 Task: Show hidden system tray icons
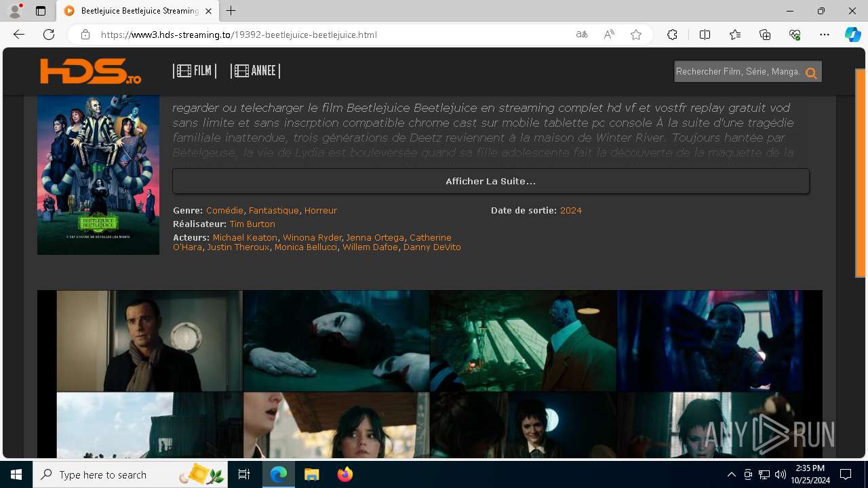click(731, 474)
